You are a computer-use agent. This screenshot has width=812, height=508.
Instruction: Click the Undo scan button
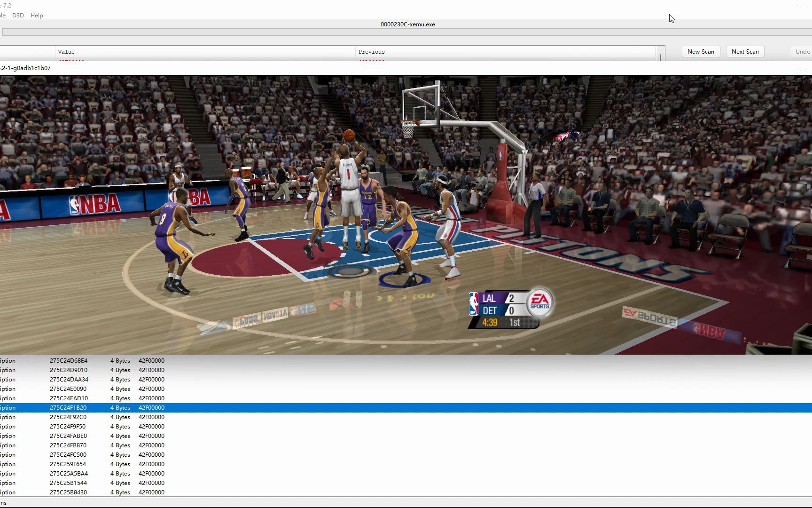[802, 51]
